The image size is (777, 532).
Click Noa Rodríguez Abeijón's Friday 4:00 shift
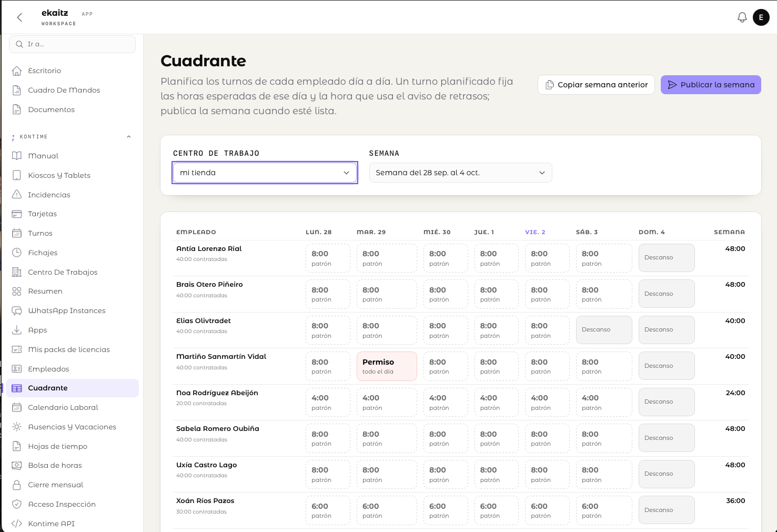pos(547,402)
